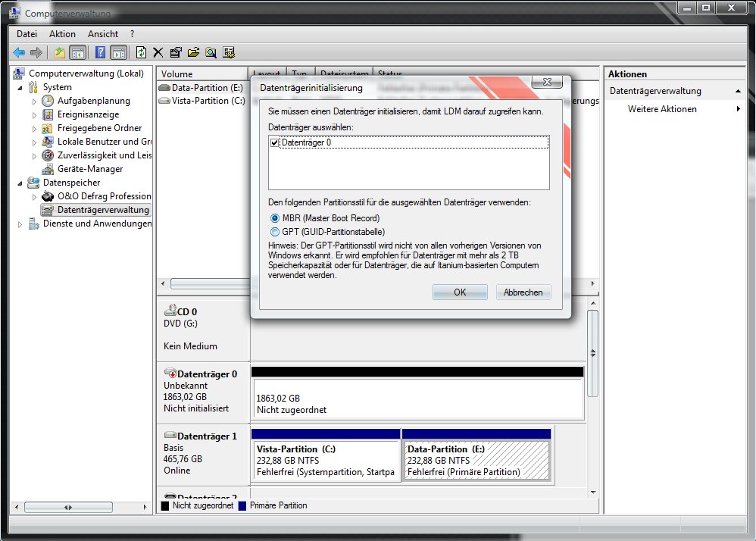Open the Datei menu
The height and width of the screenshot is (541, 756).
[27, 34]
